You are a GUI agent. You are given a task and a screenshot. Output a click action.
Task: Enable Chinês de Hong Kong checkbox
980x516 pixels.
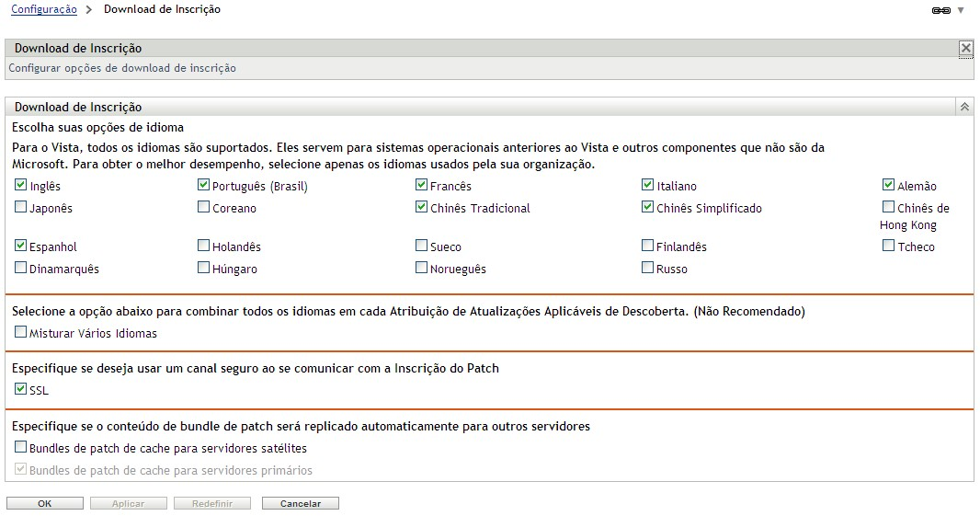click(x=888, y=207)
